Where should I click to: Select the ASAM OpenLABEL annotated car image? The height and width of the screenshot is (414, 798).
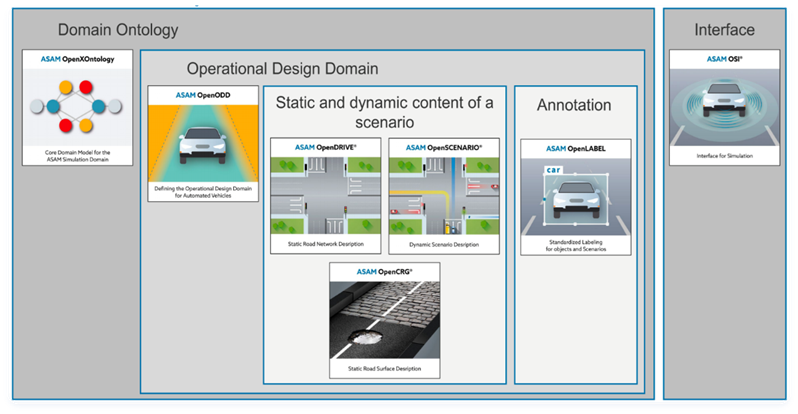pos(576,197)
